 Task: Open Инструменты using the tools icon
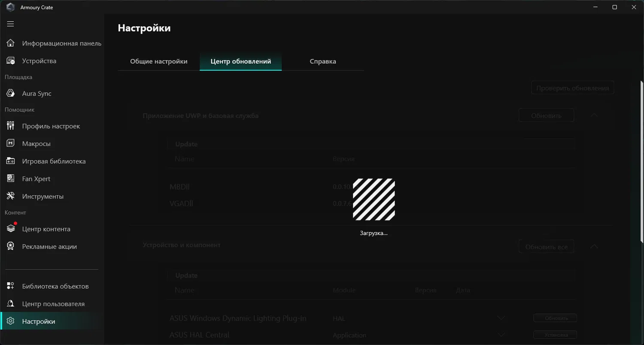[11, 197]
